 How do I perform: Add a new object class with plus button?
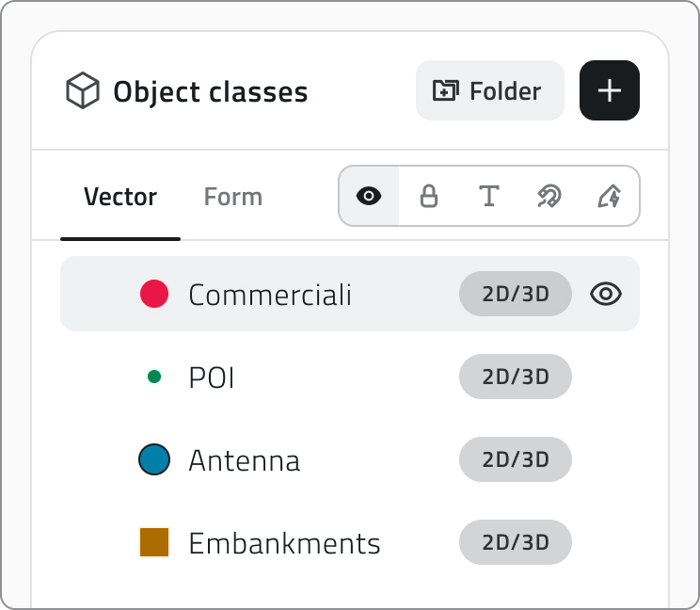point(610,90)
